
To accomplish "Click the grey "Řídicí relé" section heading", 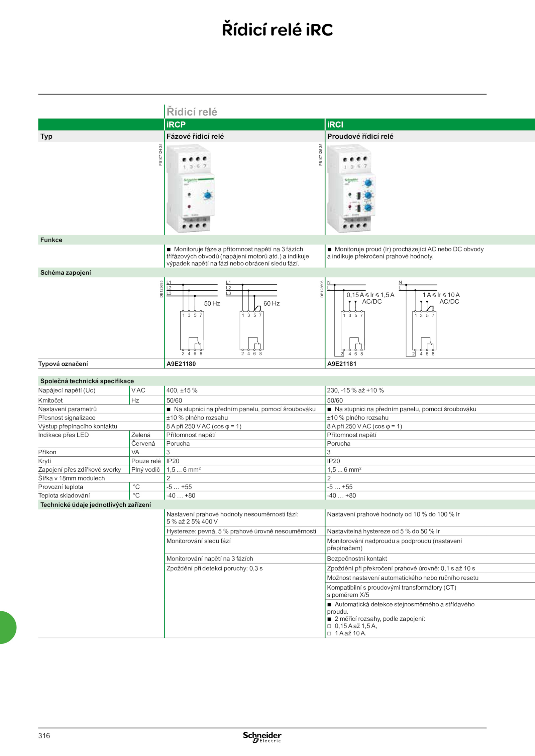I will 192,112.
